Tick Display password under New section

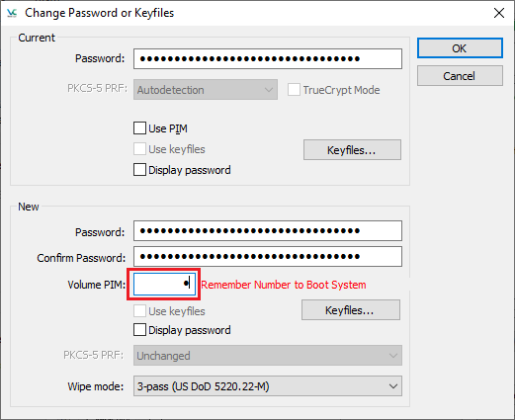[x=139, y=330]
